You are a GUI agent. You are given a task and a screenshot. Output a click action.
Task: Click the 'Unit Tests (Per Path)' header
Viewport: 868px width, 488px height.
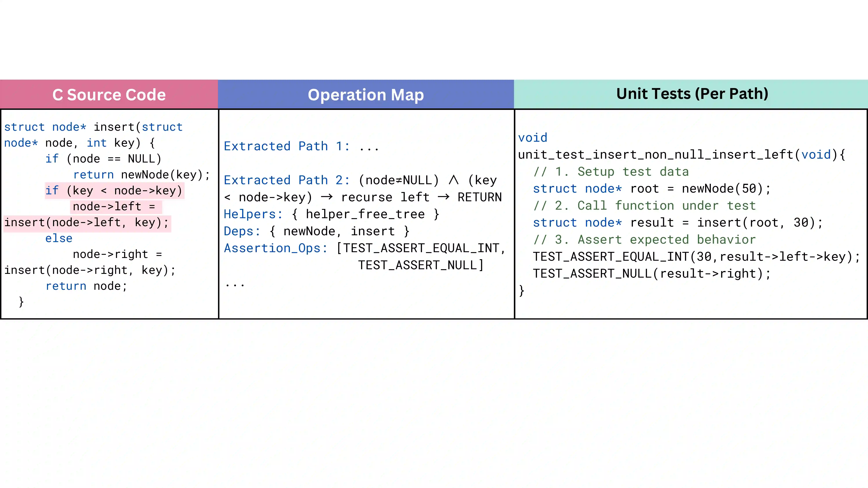(x=692, y=94)
